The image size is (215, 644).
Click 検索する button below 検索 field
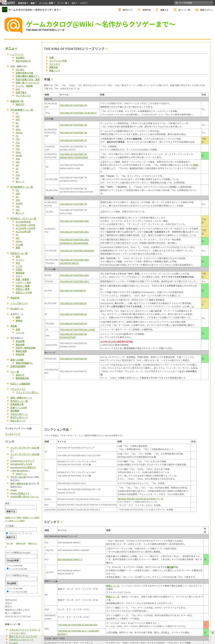[x=11, y=511]
